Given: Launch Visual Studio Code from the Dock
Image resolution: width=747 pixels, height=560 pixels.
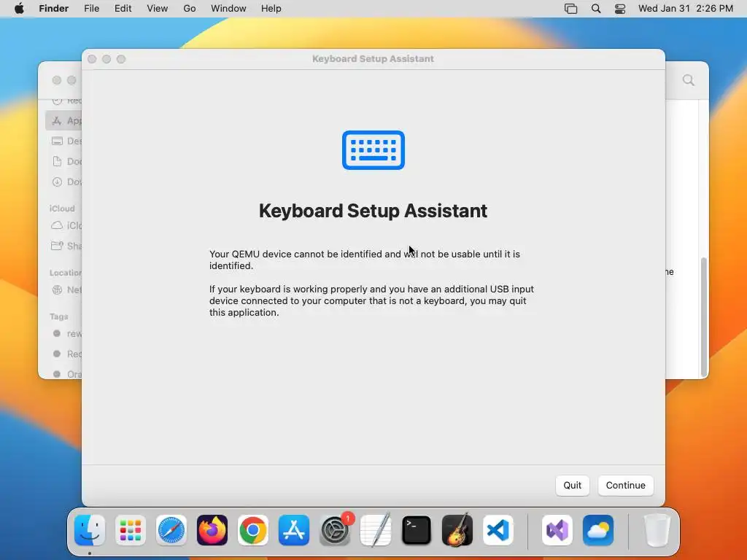Looking at the screenshot, I should pyautogui.click(x=498, y=530).
